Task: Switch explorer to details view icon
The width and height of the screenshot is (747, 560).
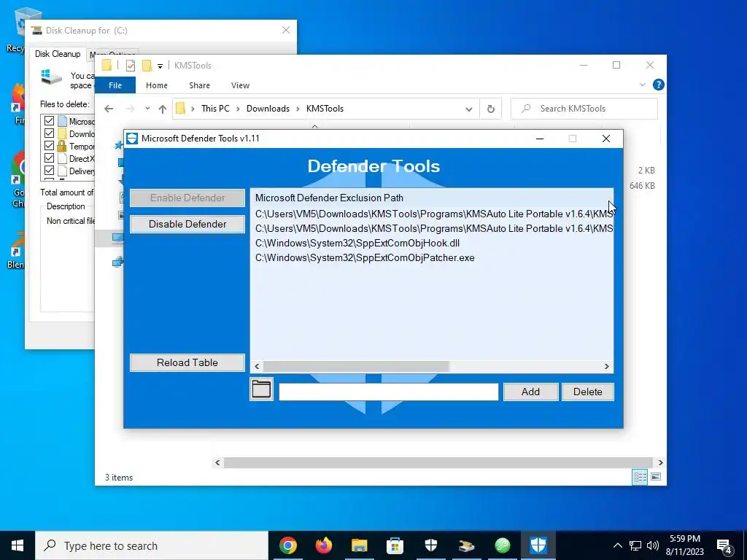Action: pos(640,477)
